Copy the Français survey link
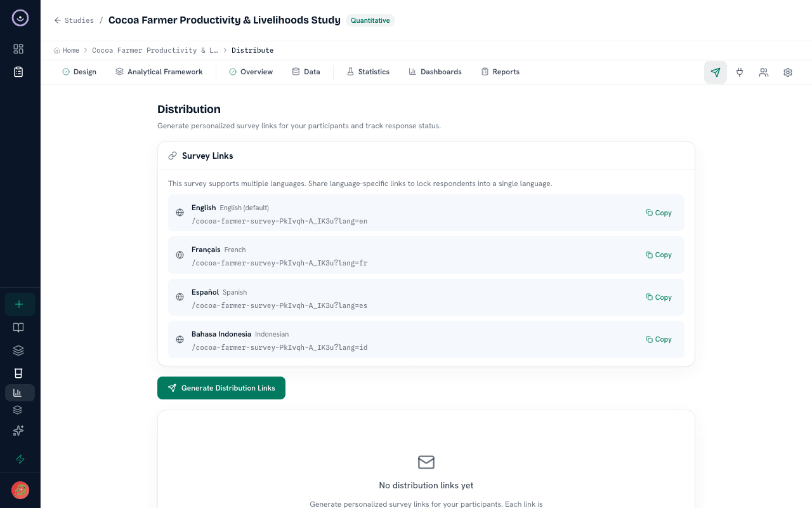The image size is (812, 508). [x=658, y=255]
